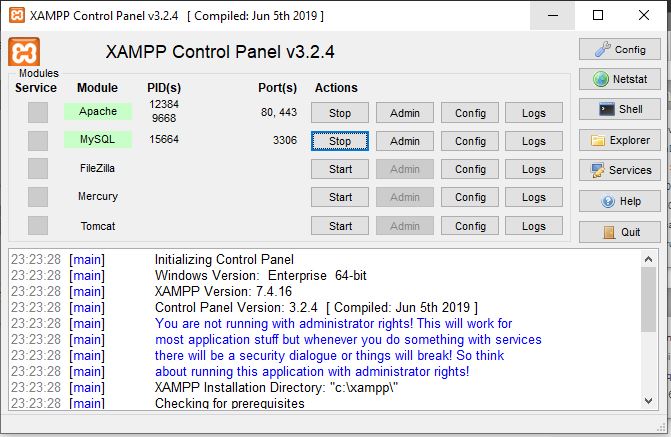The height and width of the screenshot is (437, 671).
Task: Click the scroll-up arrow of the log
Action: (x=648, y=259)
